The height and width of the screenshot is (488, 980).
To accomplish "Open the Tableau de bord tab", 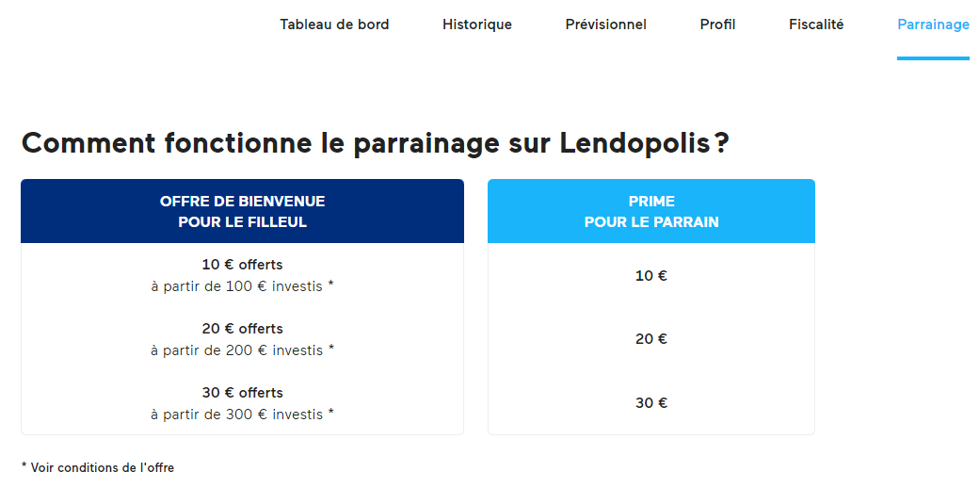I will (334, 24).
